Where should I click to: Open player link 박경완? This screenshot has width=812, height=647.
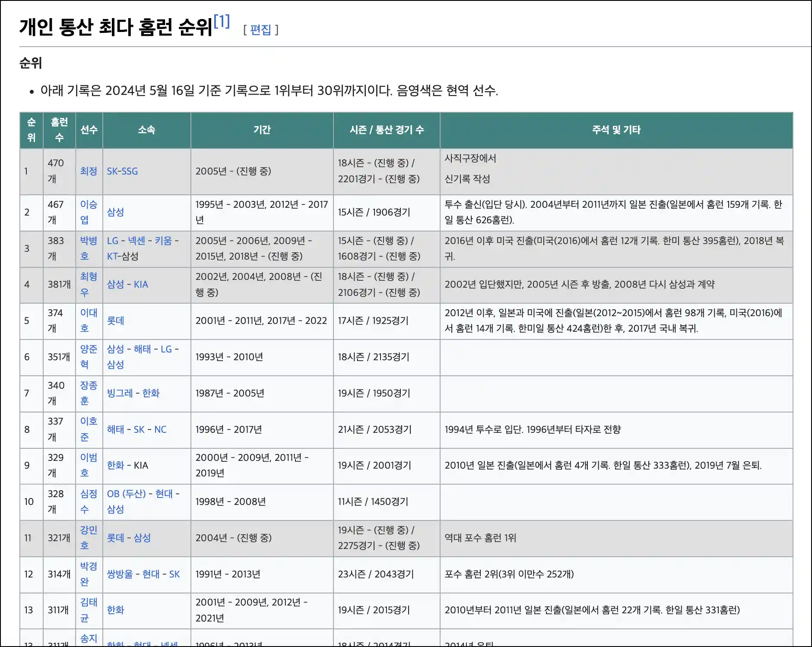89,574
